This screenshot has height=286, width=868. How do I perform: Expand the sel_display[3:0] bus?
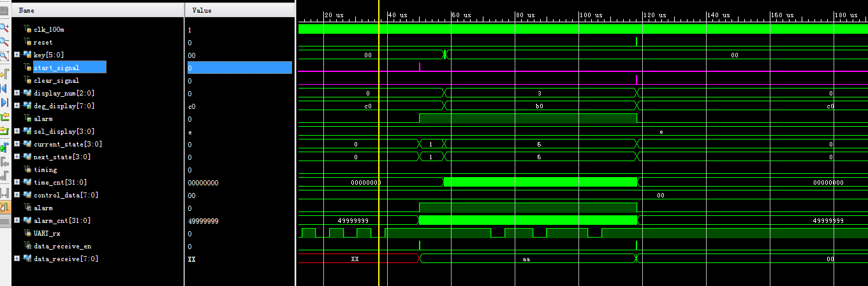17,131
